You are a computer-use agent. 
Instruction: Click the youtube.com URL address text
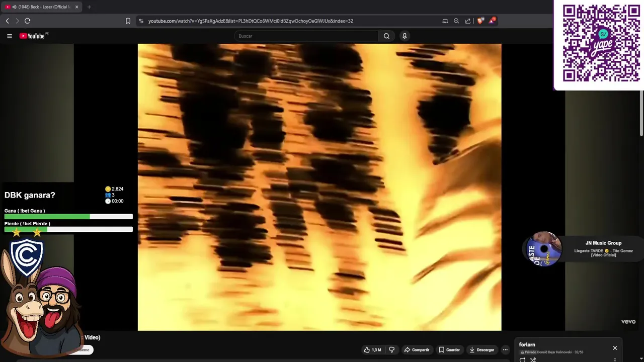coord(251,21)
